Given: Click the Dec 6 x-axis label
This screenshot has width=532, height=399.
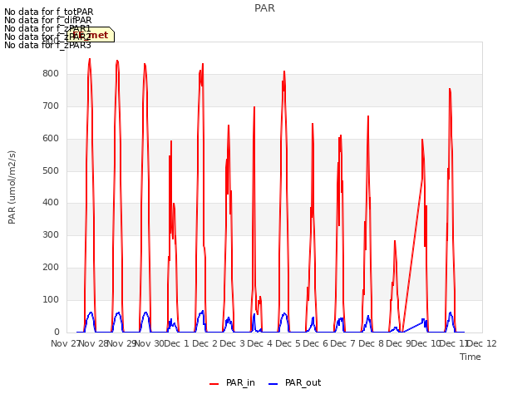Looking at the screenshot, I should [316, 343].
